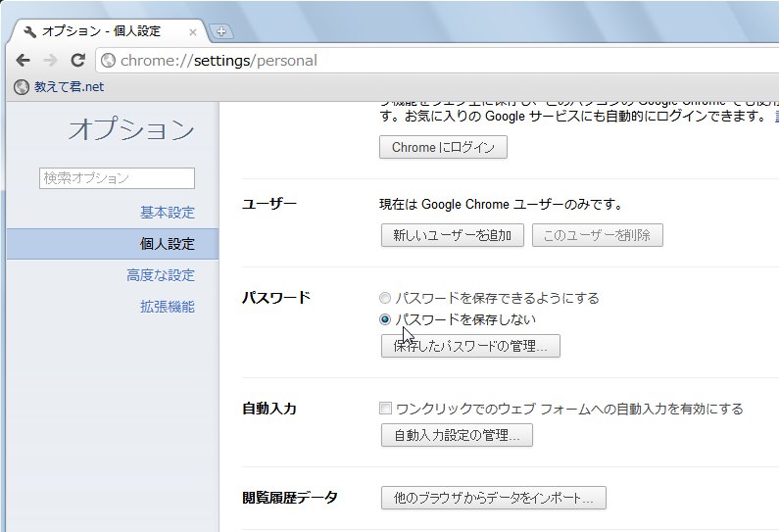Open 保存したパスワードの管理... dialog
The height and width of the screenshot is (532, 779).
click(470, 346)
